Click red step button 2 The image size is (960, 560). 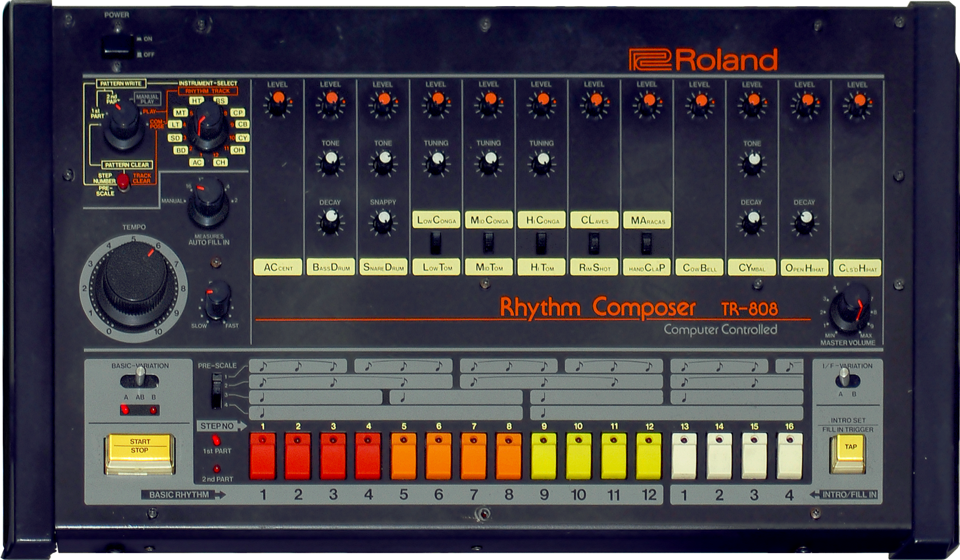[297, 456]
